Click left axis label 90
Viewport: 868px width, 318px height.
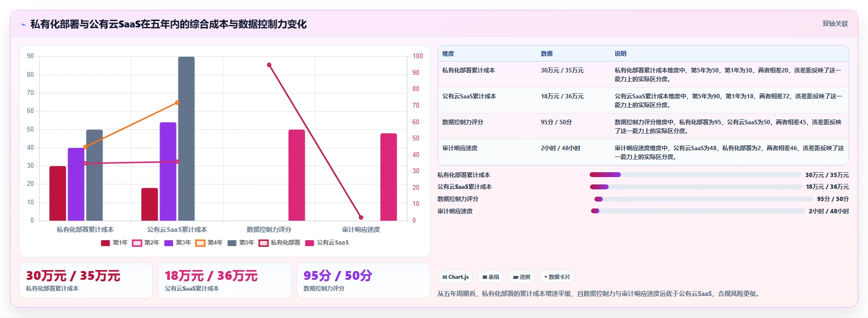pyautogui.click(x=30, y=56)
